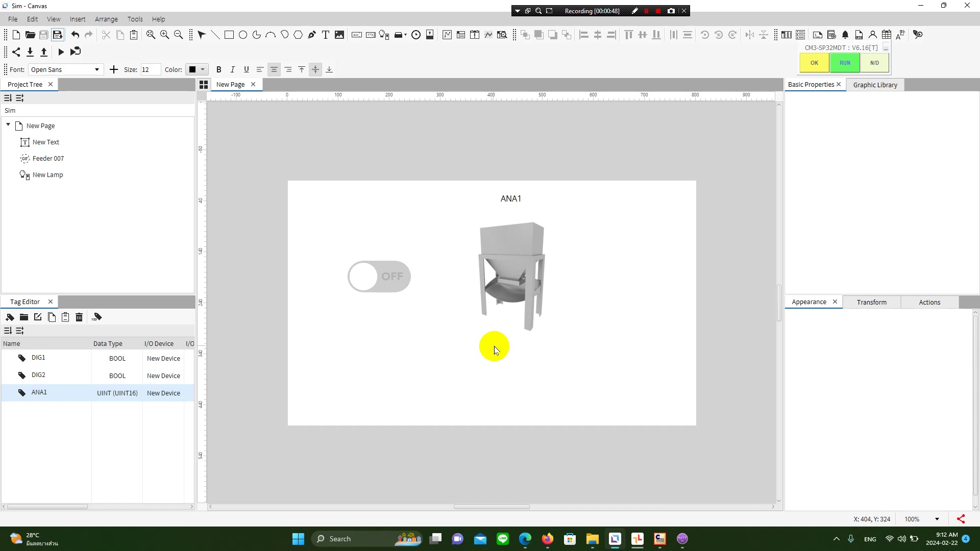Click the N/D status button
The height and width of the screenshot is (551, 980).
pyautogui.click(x=874, y=63)
